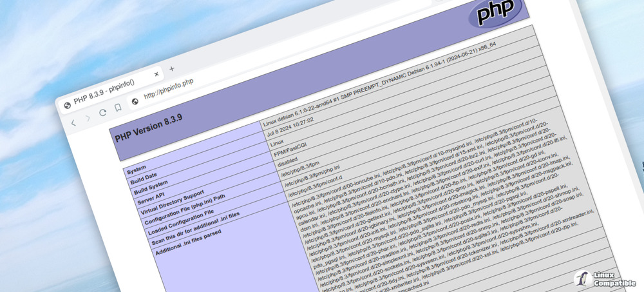The image size is (644, 292).
Task: Click the Linux Compatible penguin logo
Action: click(583, 278)
